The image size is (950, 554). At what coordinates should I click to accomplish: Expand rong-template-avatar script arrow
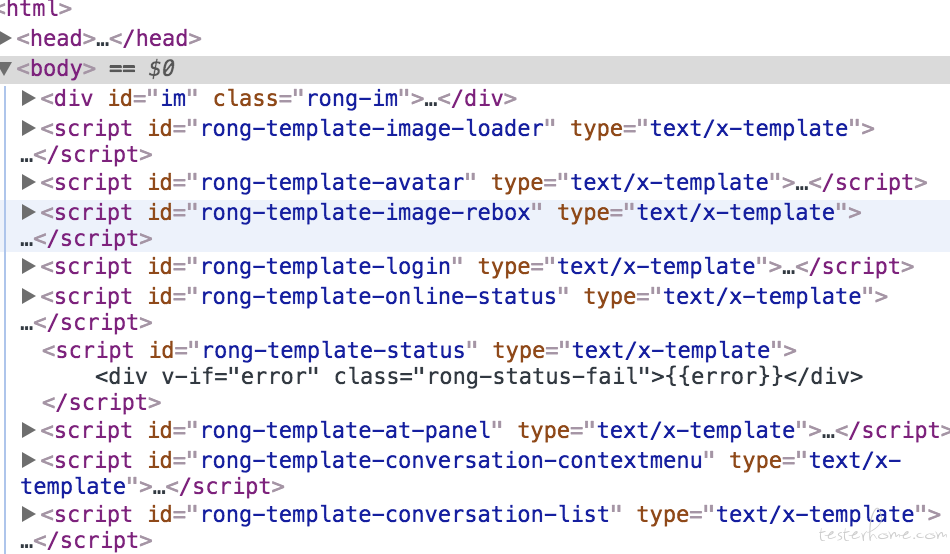[28, 182]
